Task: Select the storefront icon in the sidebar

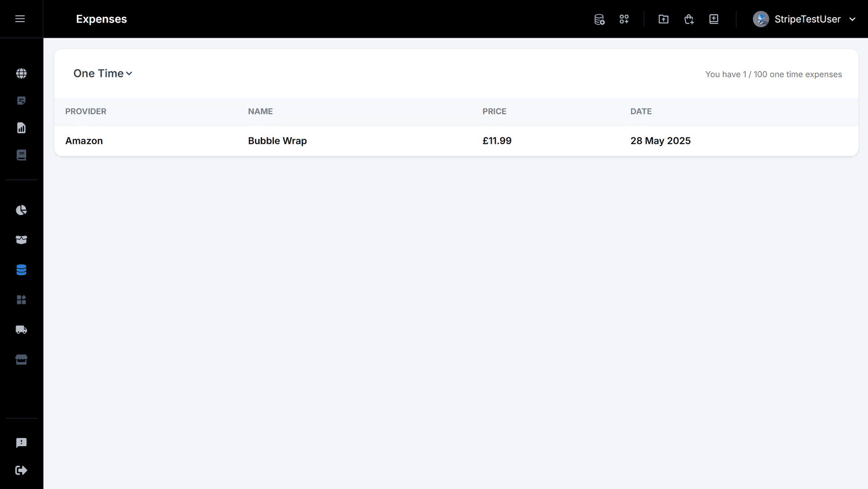Action: (21, 360)
